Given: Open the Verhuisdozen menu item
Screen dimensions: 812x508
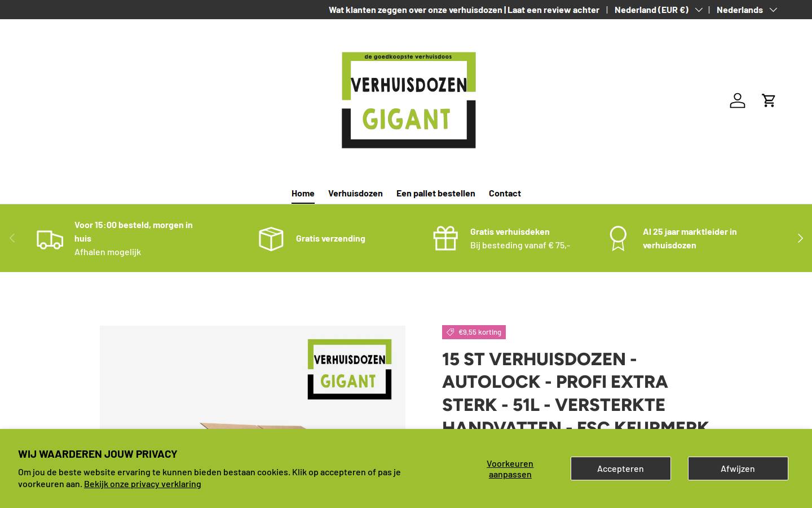Looking at the screenshot, I should coord(355,193).
